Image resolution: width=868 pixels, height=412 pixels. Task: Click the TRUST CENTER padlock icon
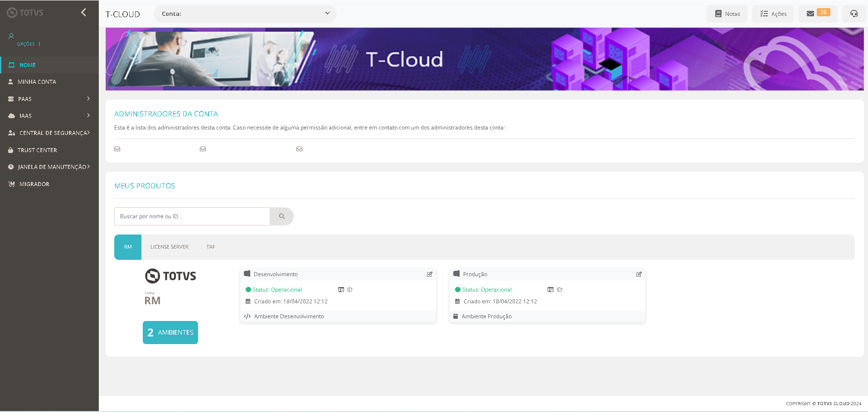(x=11, y=150)
